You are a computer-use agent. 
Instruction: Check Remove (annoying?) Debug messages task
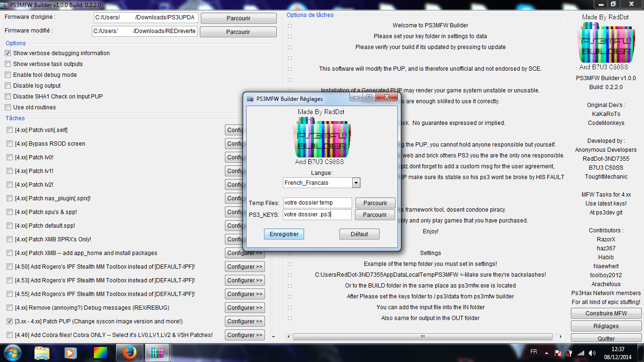coord(10,308)
